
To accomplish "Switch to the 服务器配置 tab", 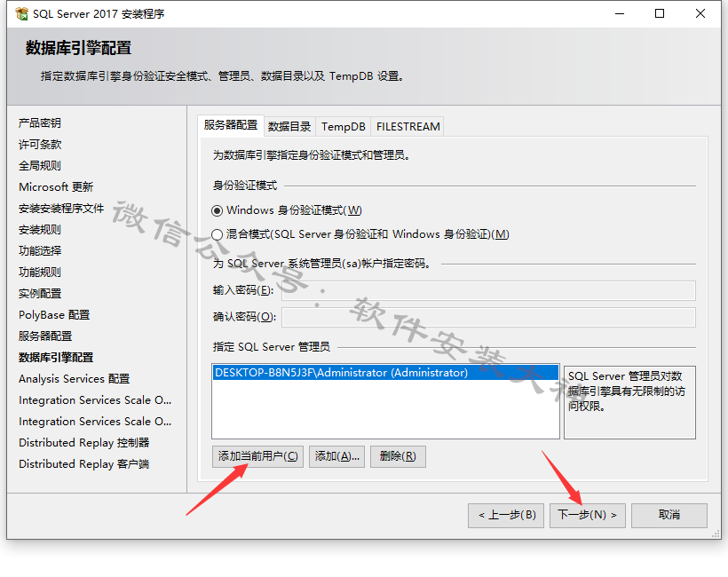I will 231,125.
